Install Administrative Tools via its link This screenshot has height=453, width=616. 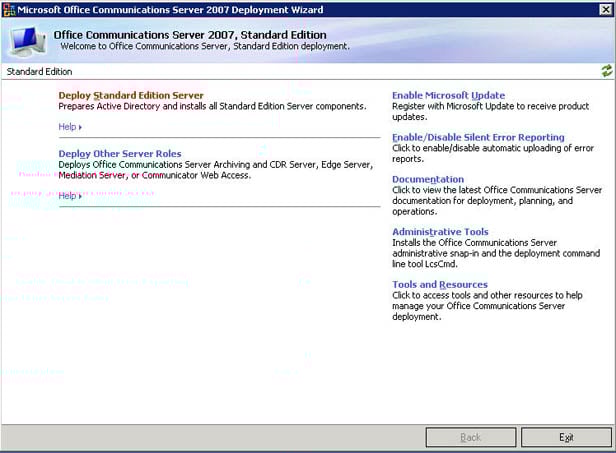click(x=440, y=232)
